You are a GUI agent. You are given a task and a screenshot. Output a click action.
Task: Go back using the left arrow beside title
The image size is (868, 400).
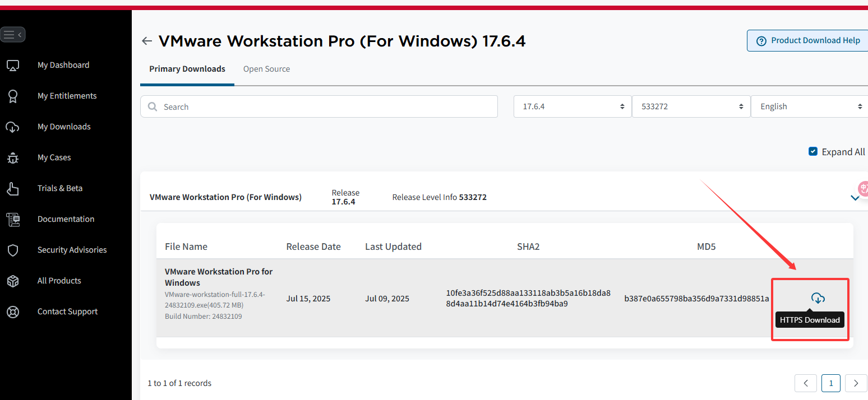(147, 41)
